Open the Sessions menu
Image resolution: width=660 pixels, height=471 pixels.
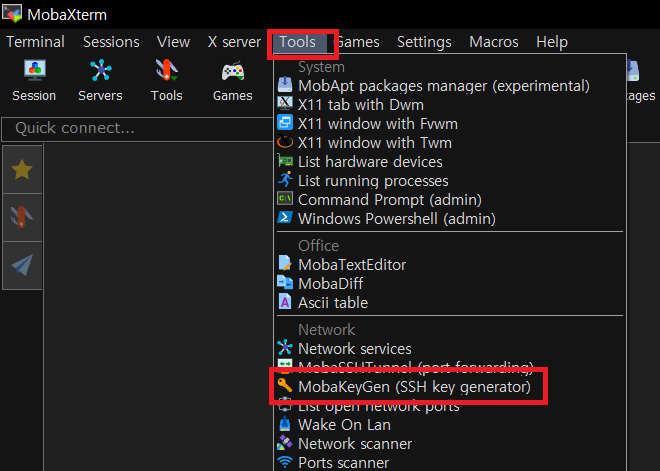point(111,42)
